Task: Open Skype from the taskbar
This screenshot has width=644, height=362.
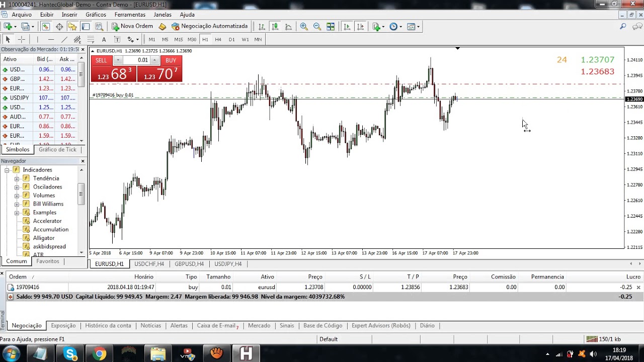Action: pos(70,354)
